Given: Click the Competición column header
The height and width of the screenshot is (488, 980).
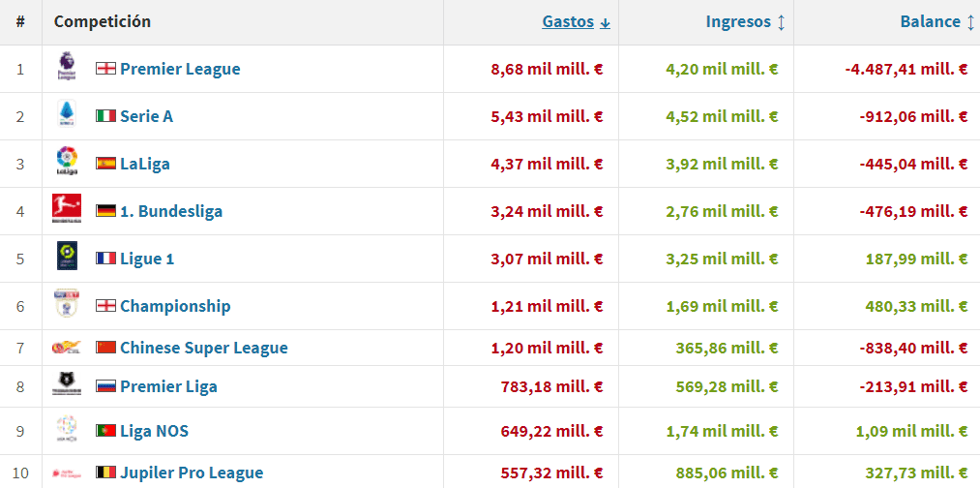Looking at the screenshot, I should tap(102, 21).
